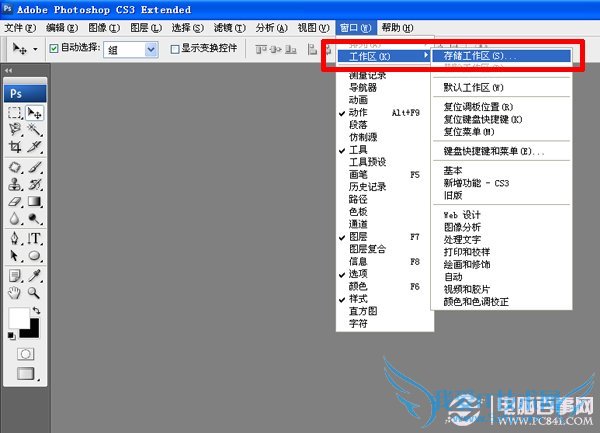Select the Magic Wand tool
This screenshot has width=600, height=433.
click(35, 130)
